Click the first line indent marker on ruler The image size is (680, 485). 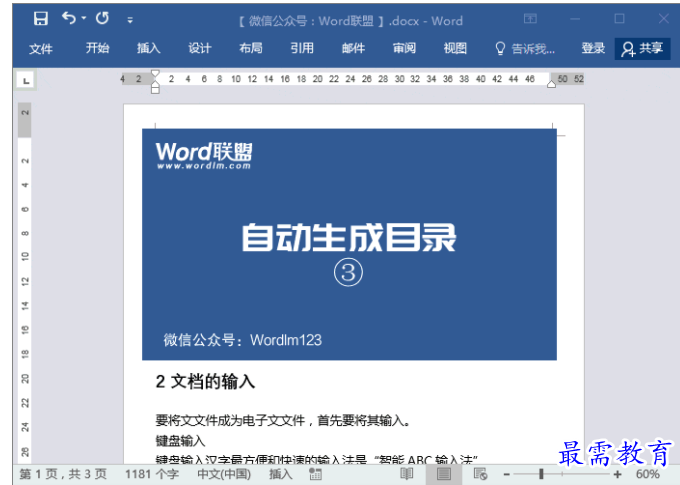click(x=155, y=74)
